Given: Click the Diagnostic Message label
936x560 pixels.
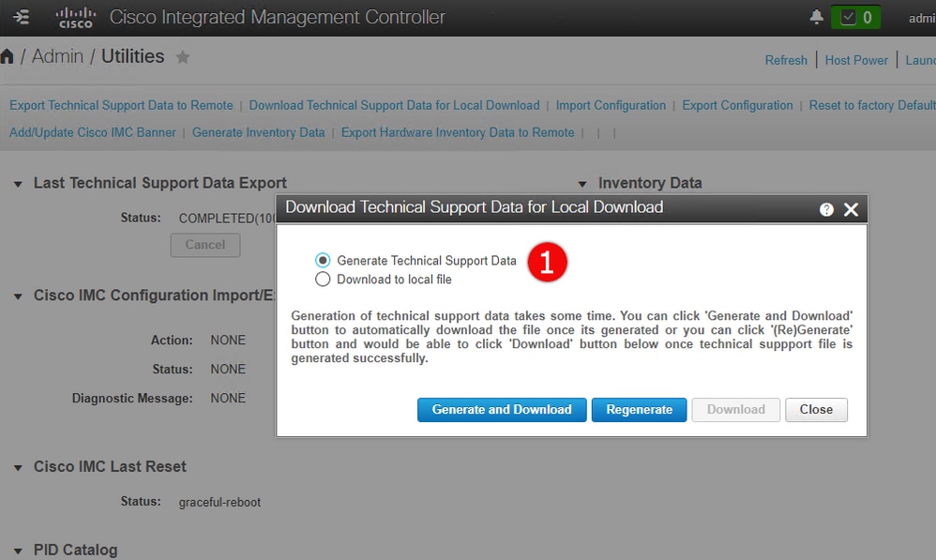Looking at the screenshot, I should 132,399.
